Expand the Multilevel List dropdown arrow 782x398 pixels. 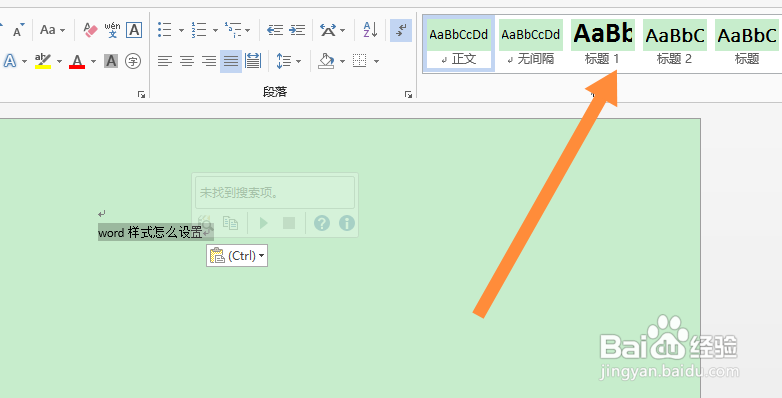pos(248,30)
